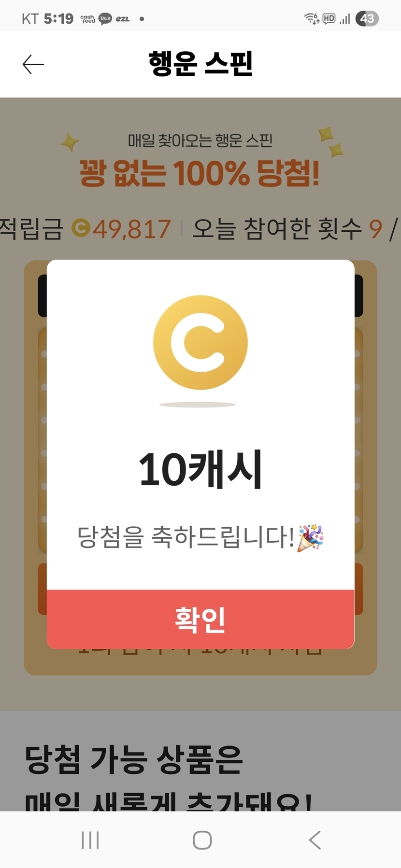Image resolution: width=401 pixels, height=868 pixels.
Task: Open the Android recent apps button
Action: coord(90,840)
